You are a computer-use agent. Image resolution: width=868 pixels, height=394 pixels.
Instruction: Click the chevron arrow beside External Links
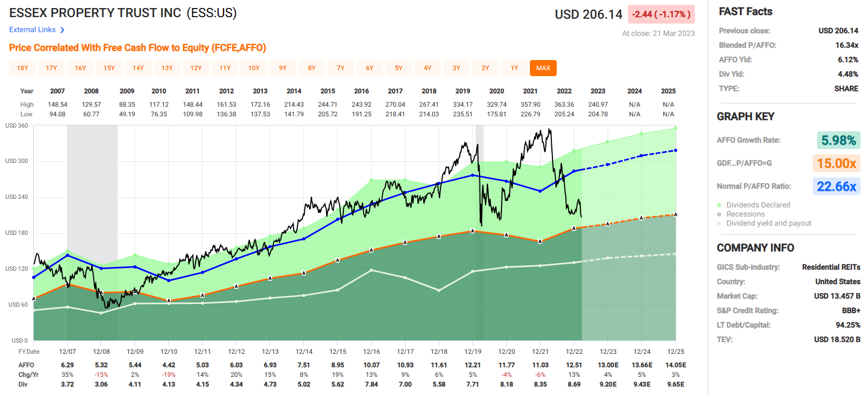click(62, 30)
